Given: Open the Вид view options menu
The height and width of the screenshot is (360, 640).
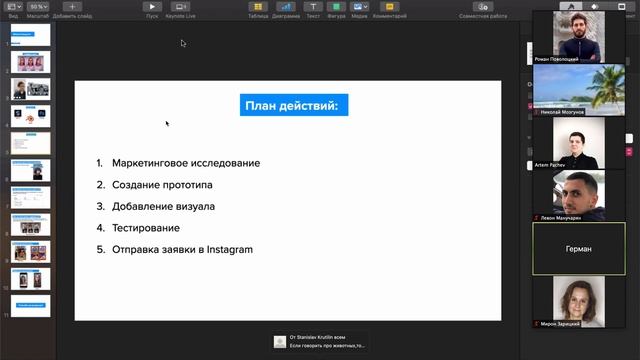Looking at the screenshot, I should point(14,7).
